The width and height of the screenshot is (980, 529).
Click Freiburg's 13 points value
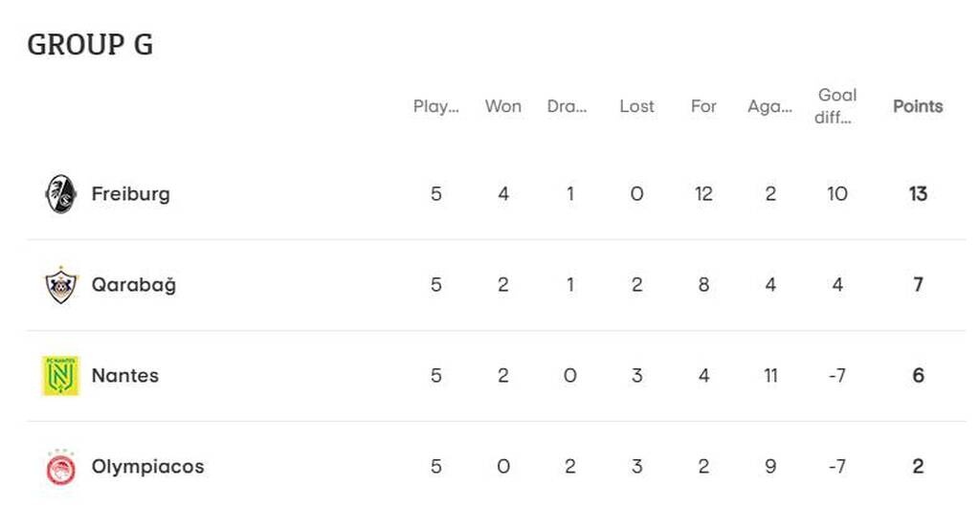(918, 194)
